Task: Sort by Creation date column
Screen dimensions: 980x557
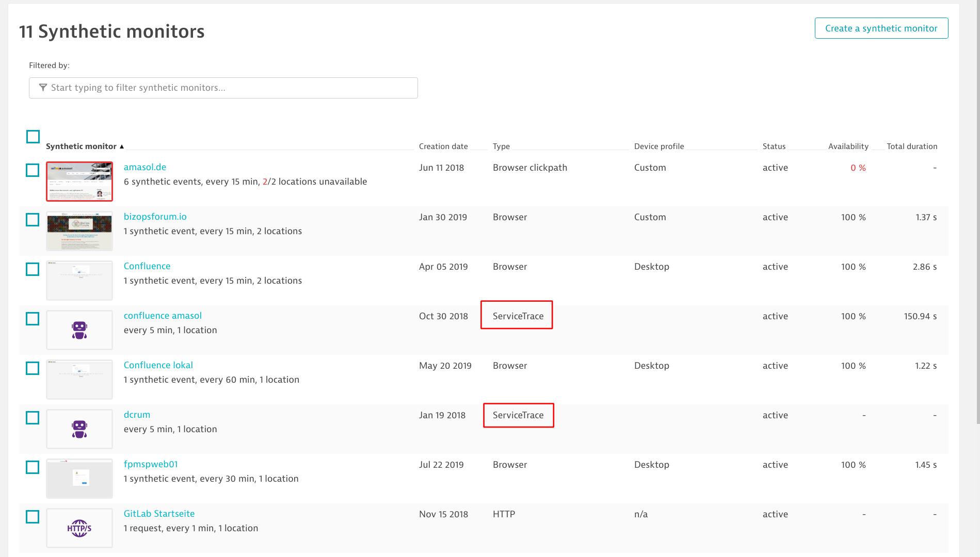Action: tap(443, 146)
